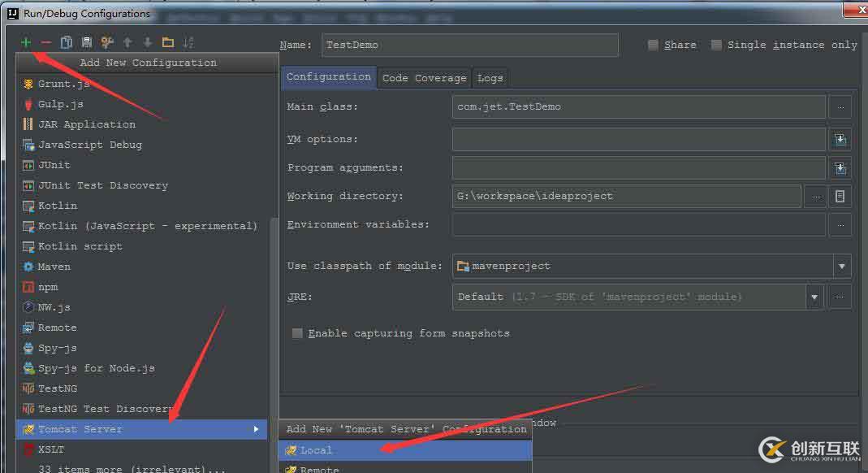This screenshot has height=473, width=868.
Task: Click the Working directory path field
Action: click(x=627, y=196)
